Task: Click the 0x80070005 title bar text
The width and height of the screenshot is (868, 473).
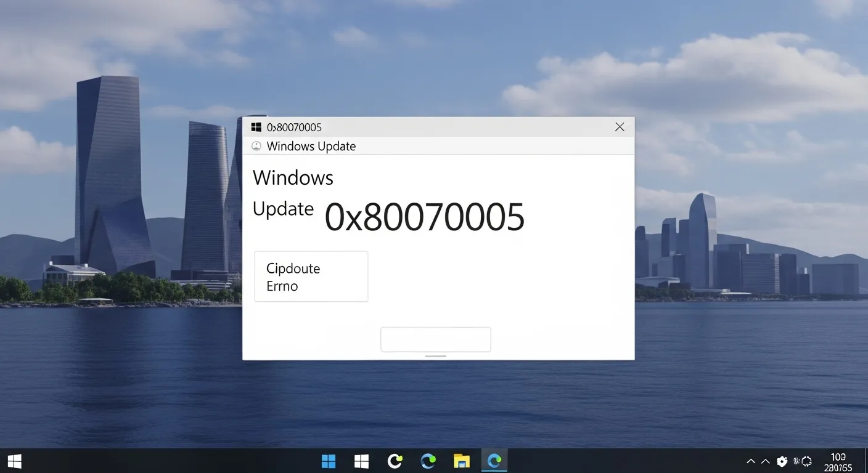Action: click(x=294, y=127)
